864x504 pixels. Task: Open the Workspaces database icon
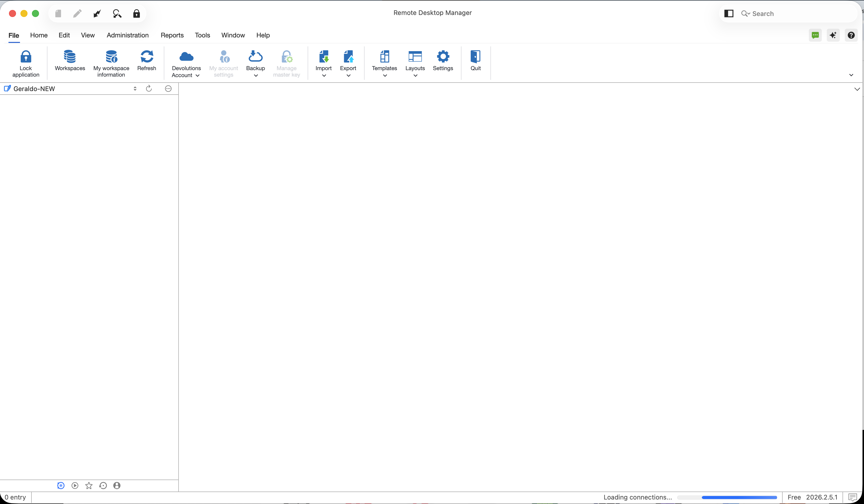(70, 61)
